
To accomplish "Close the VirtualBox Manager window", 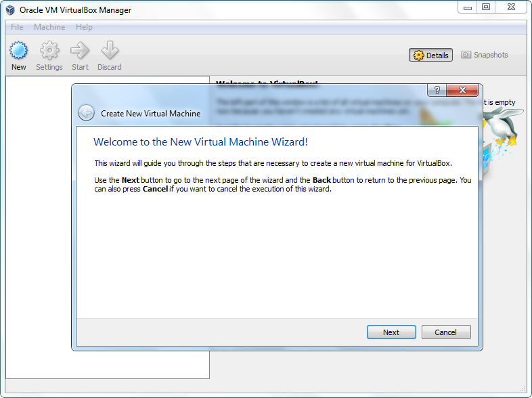I will (x=511, y=7).
